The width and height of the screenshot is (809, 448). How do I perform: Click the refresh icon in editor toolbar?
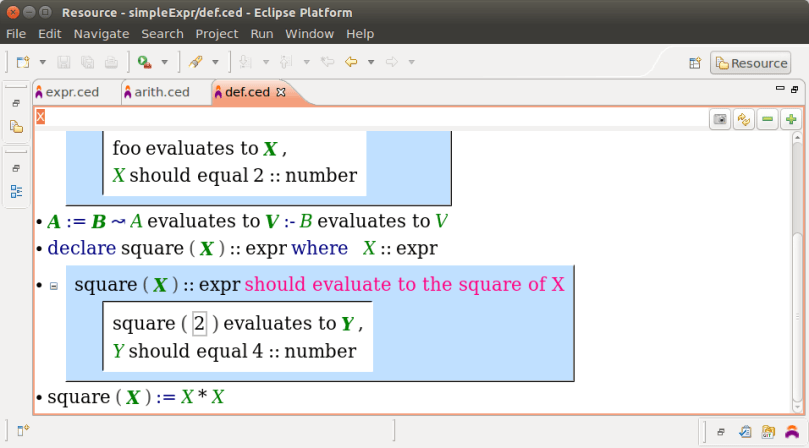[744, 119]
